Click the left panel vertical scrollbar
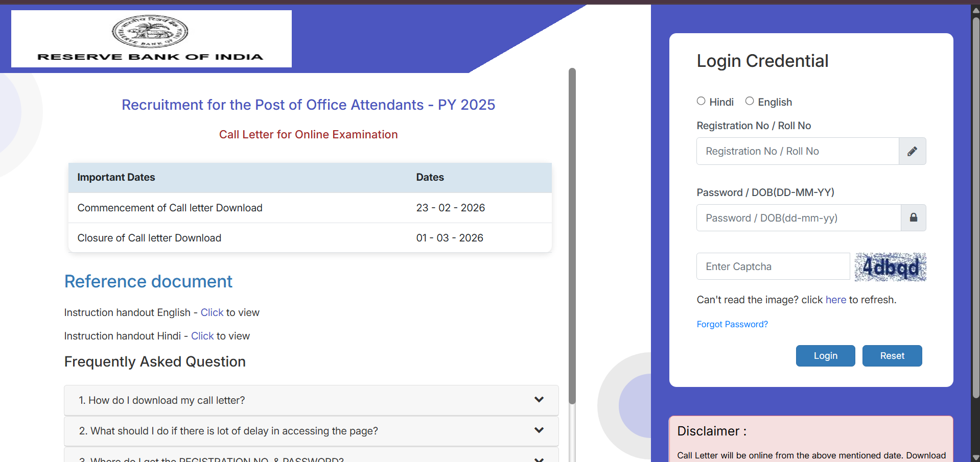The height and width of the screenshot is (462, 980). [572, 235]
